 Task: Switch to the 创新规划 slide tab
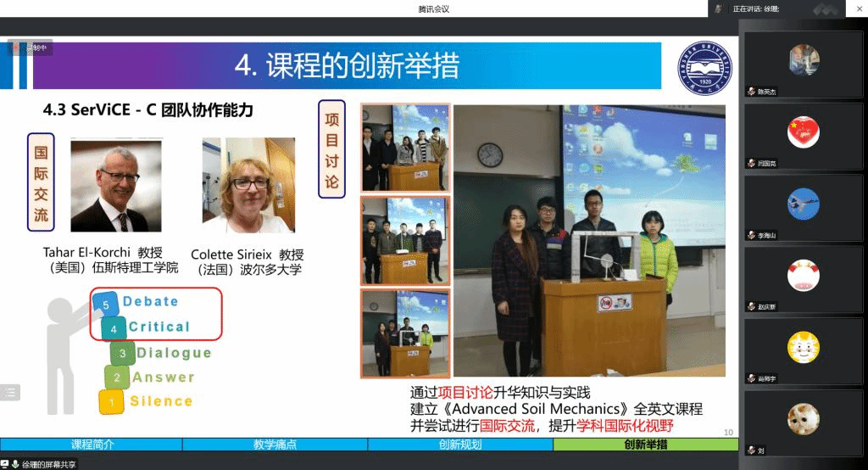click(x=459, y=445)
